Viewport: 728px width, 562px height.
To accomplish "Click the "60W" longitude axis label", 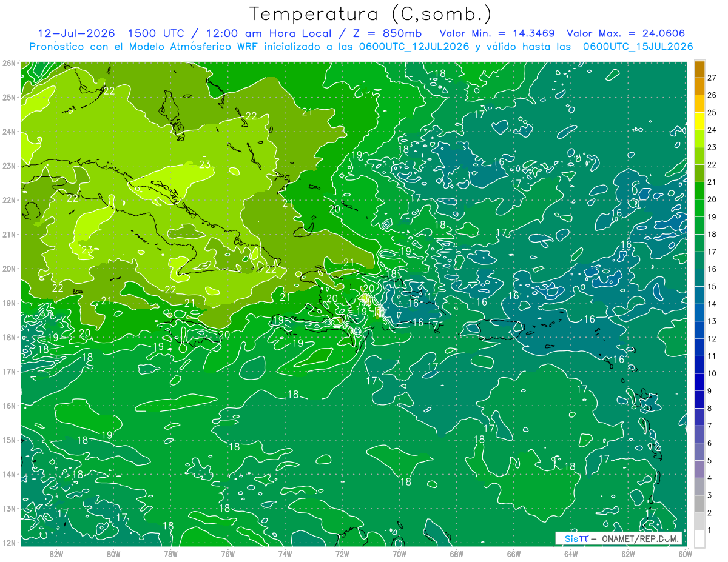I will 684,554.
